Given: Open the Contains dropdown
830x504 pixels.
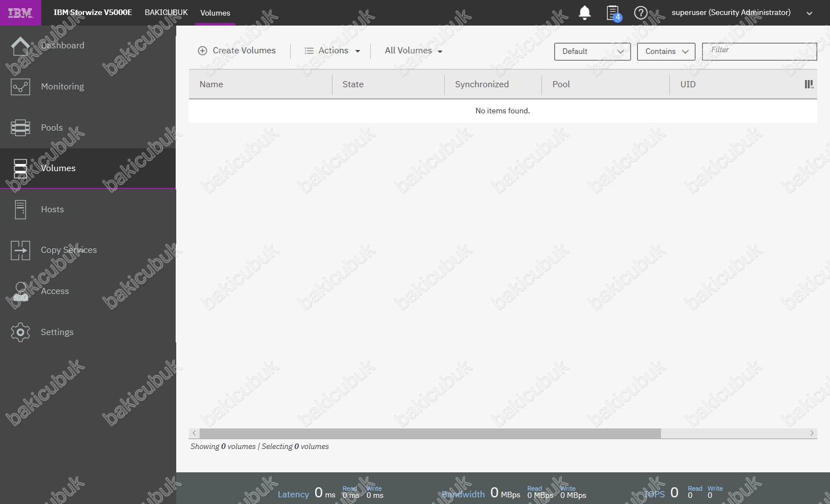Looking at the screenshot, I should pos(666,52).
